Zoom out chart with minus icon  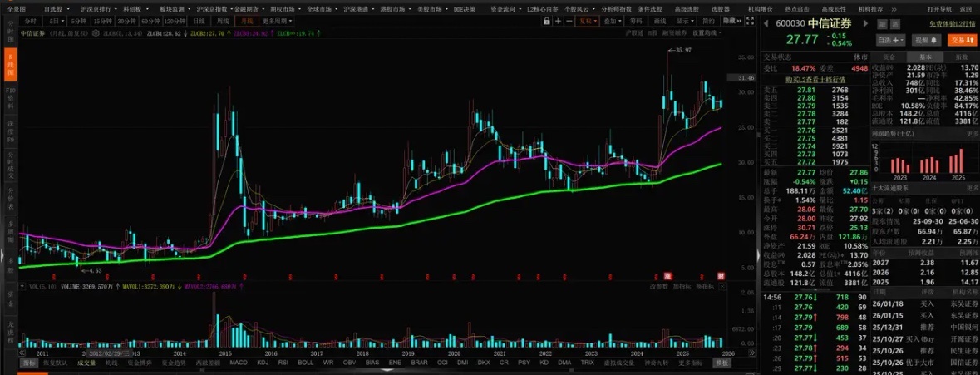[569, 21]
